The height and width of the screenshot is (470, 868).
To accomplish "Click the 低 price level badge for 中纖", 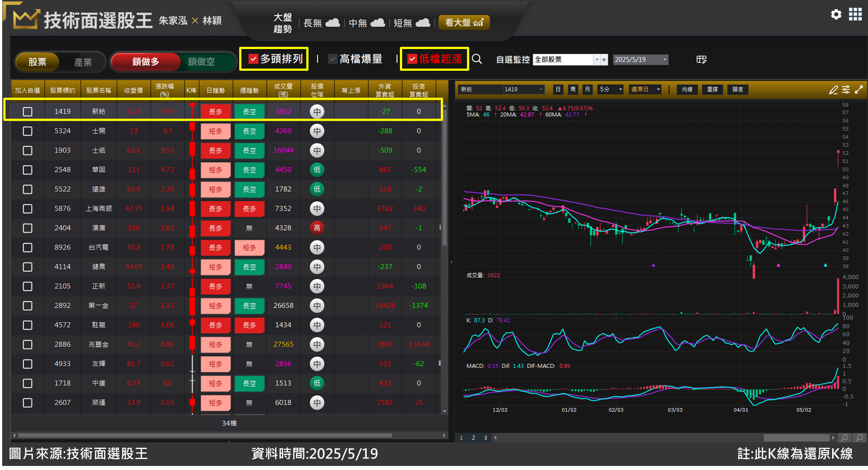I will (317, 383).
